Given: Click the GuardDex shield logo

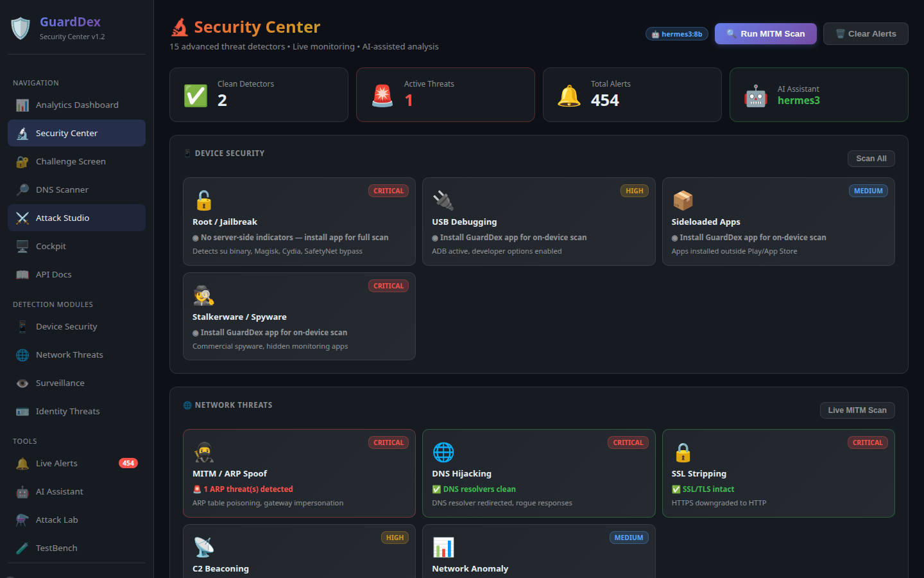Looking at the screenshot, I should [21, 28].
